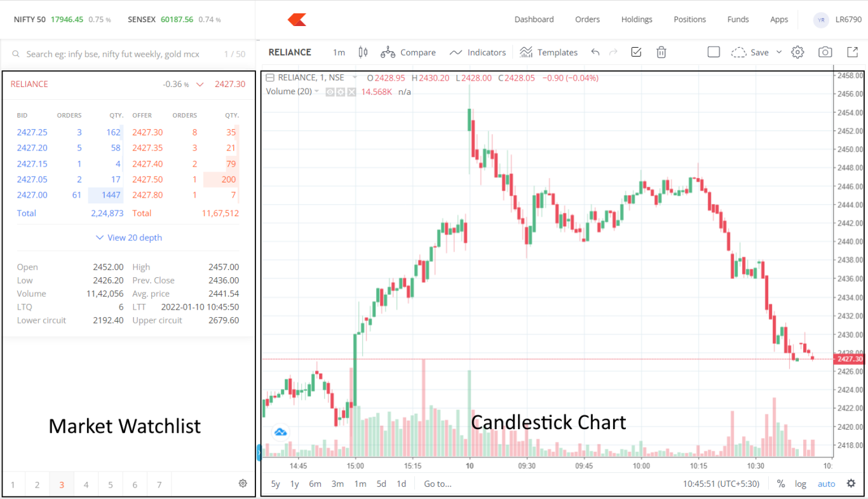Open chart settings gear in top toolbar
Image resolution: width=868 pixels, height=499 pixels.
(x=797, y=52)
